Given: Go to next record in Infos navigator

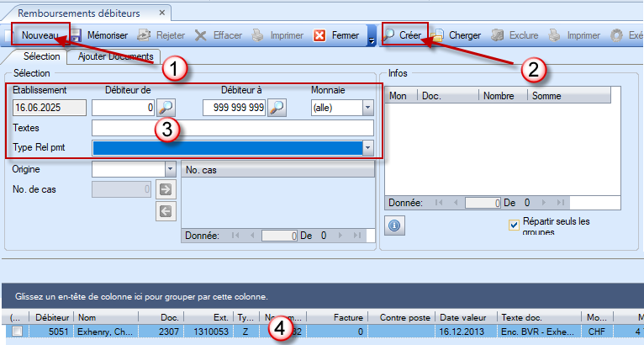Looking at the screenshot, I should [543, 203].
